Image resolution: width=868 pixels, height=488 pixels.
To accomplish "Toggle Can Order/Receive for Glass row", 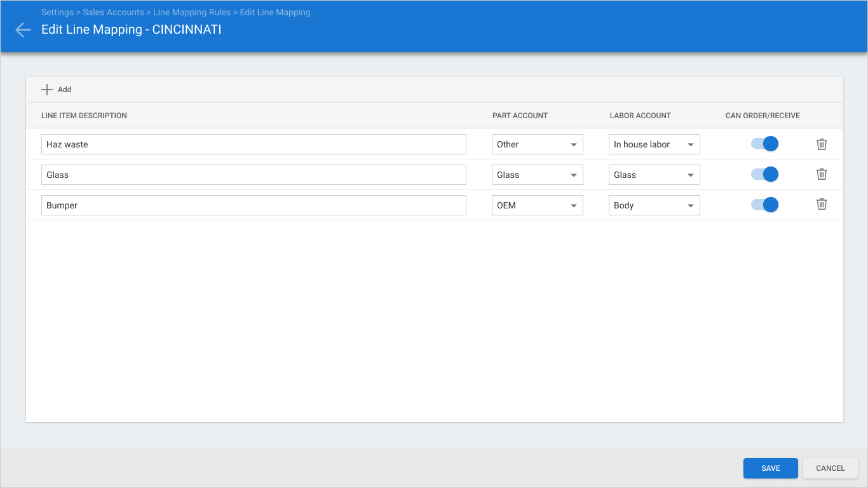I will point(764,174).
